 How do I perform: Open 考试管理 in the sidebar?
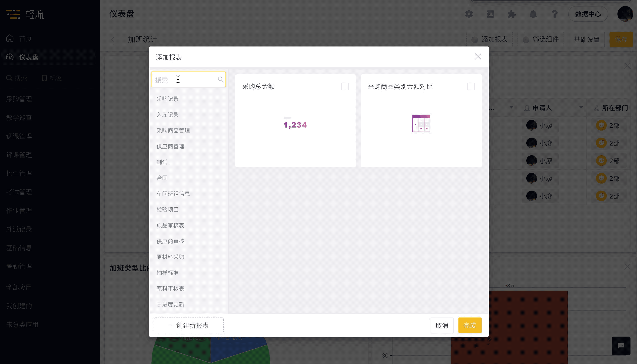(x=19, y=192)
